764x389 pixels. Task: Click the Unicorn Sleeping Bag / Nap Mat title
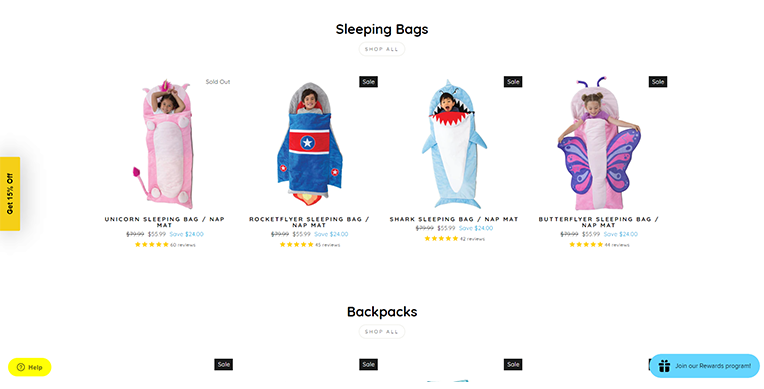pyautogui.click(x=165, y=222)
